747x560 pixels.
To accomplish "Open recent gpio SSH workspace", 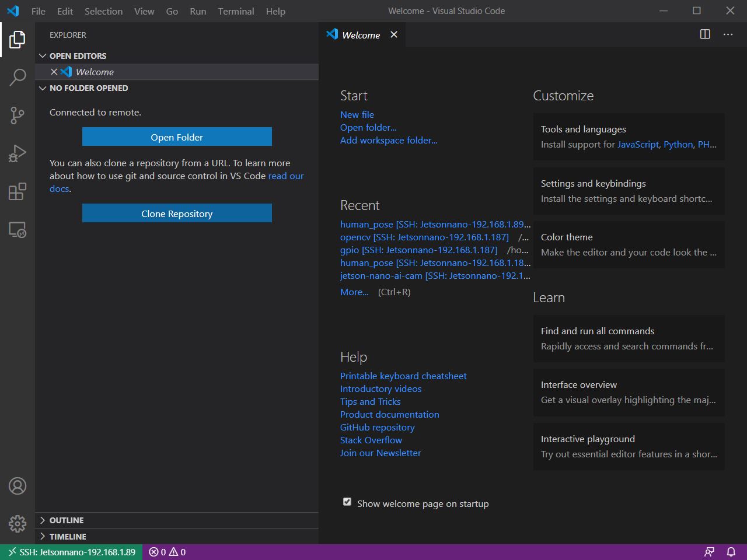I will click(x=418, y=250).
